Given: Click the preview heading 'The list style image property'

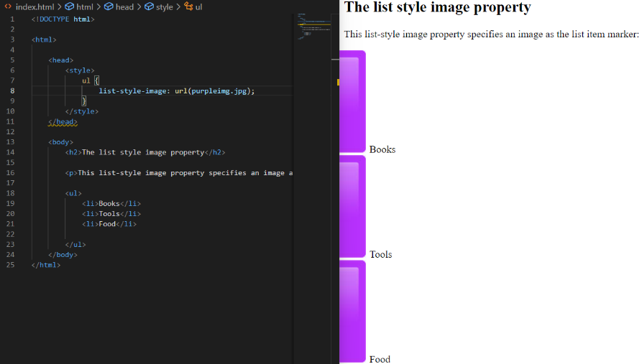Looking at the screenshot, I should tap(437, 7).
